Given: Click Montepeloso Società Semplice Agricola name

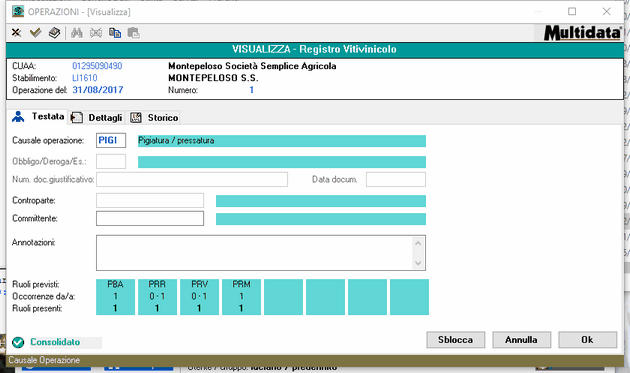Looking at the screenshot, I should point(252,66).
